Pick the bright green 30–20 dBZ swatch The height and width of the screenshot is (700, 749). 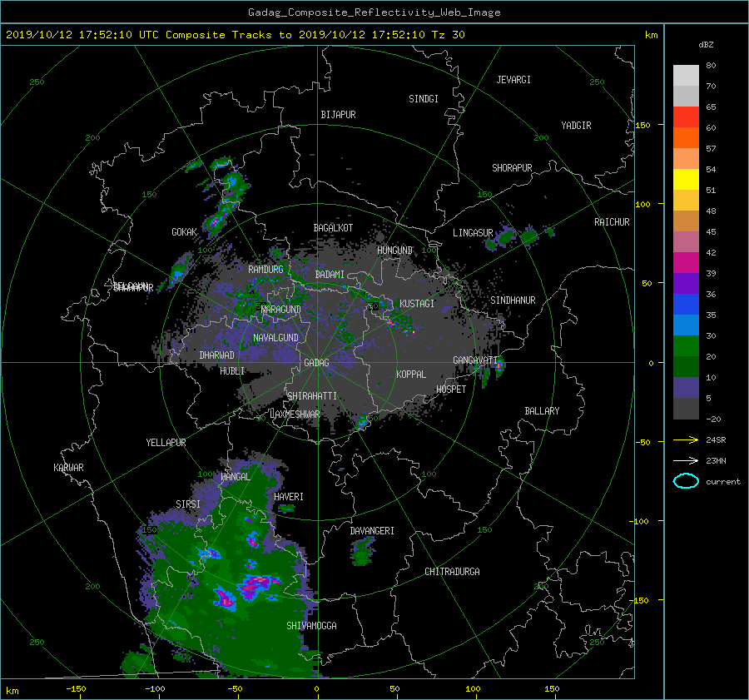coord(686,346)
